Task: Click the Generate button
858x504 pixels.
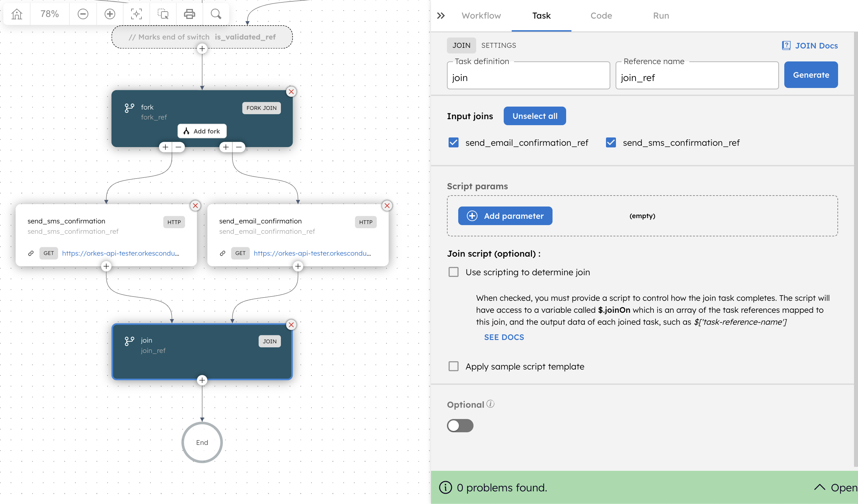Action: 811,75
